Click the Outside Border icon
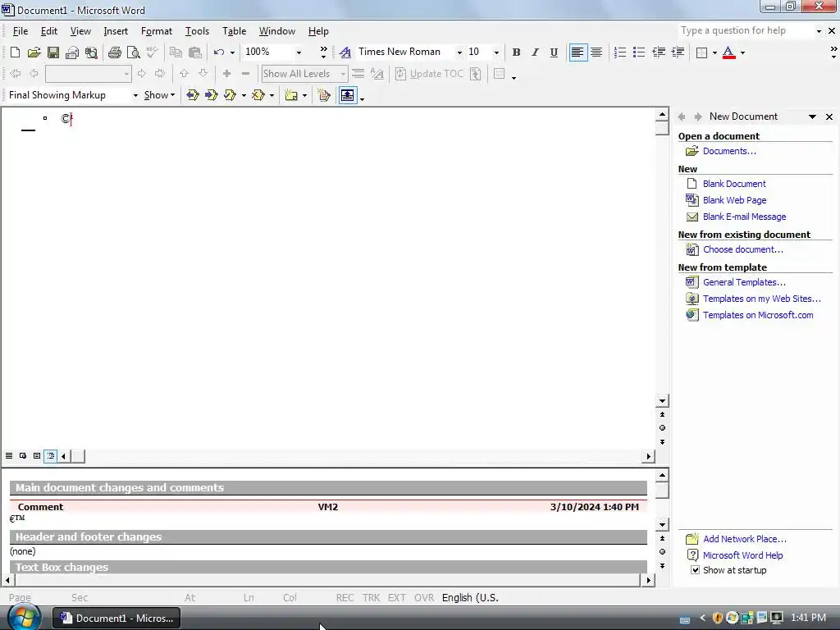Image resolution: width=840 pixels, height=630 pixels. click(x=701, y=52)
